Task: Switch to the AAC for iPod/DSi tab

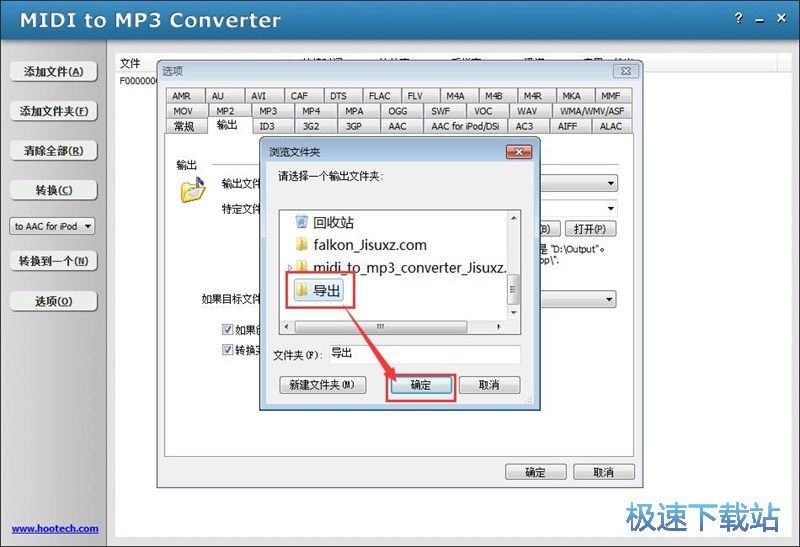Action: point(465,126)
